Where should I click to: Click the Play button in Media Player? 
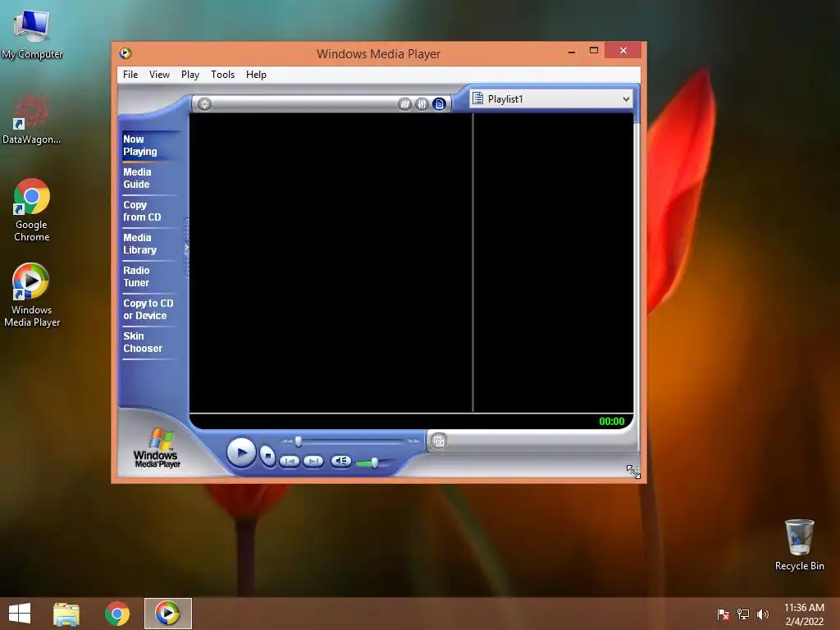241,453
